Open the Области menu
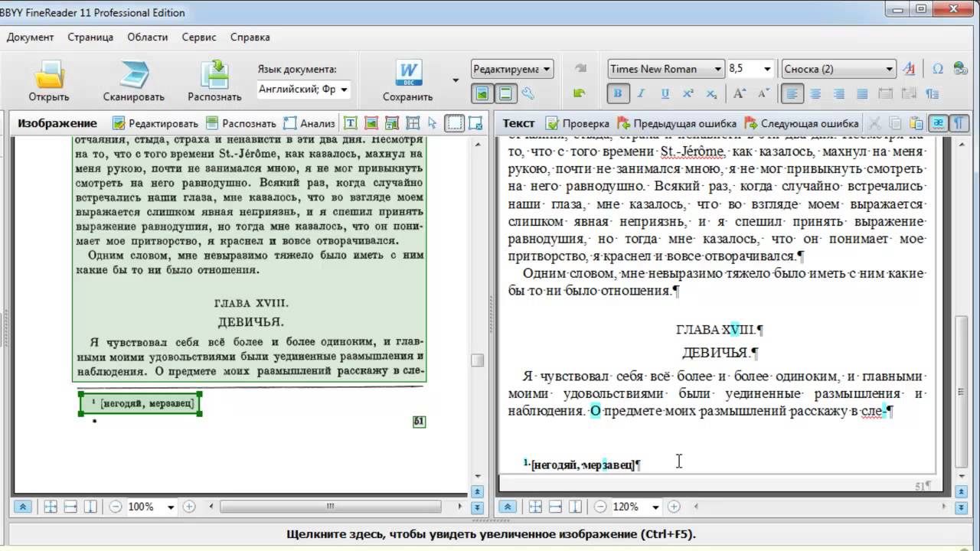This screenshot has height=551, width=980. coord(147,37)
